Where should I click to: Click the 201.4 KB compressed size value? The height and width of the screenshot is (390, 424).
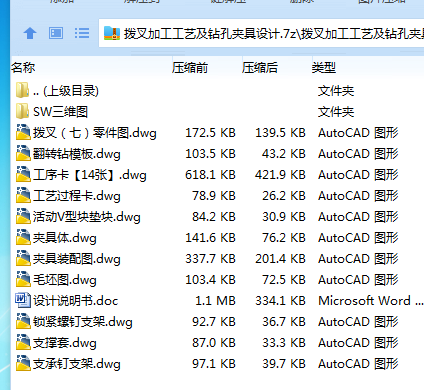[280, 259]
